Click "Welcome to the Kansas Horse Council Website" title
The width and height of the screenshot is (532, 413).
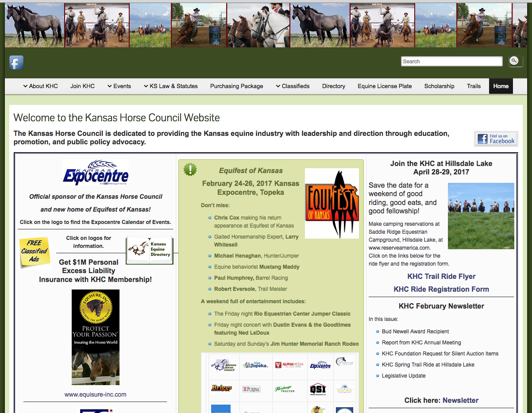(x=117, y=118)
